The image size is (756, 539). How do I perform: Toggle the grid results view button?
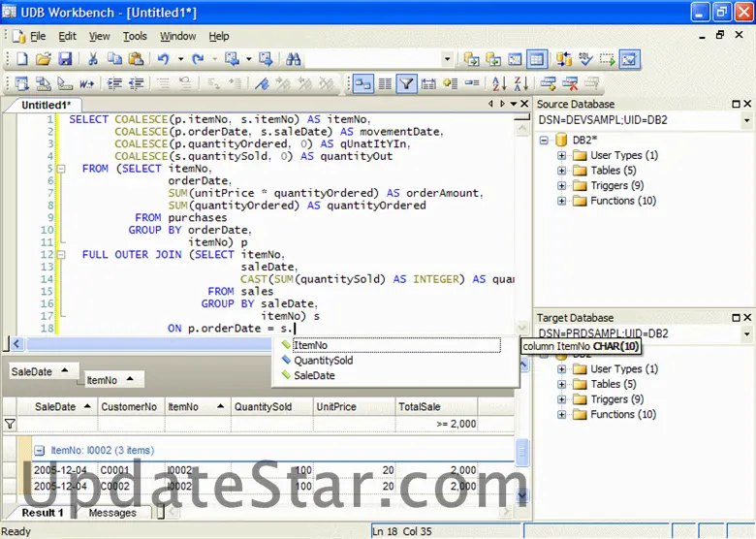(537, 59)
